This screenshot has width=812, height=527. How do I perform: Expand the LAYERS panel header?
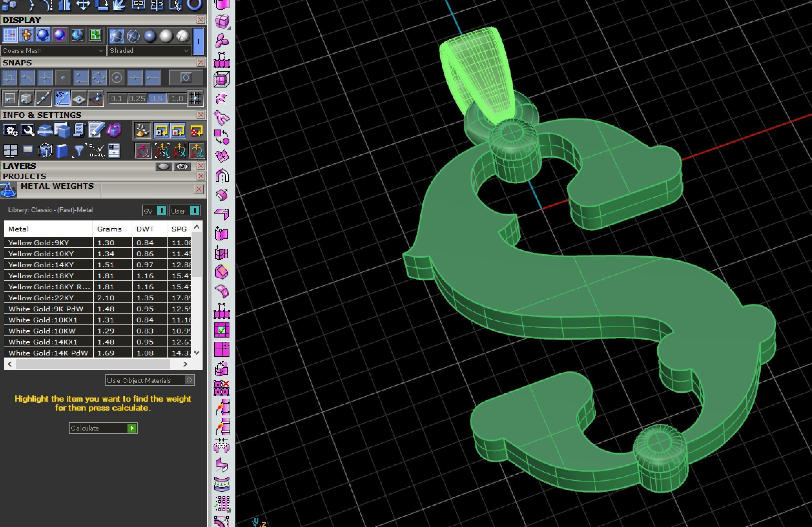tap(19, 166)
